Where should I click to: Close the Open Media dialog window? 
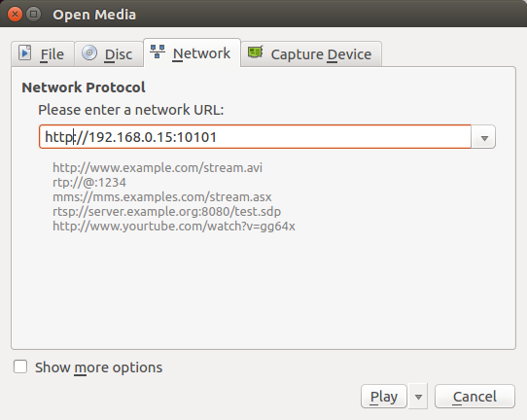tap(15, 15)
